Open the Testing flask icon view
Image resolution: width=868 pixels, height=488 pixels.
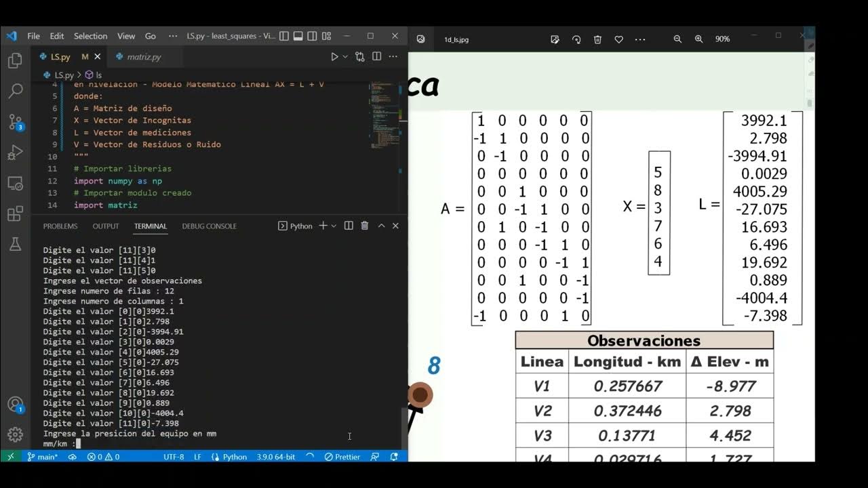coord(15,244)
